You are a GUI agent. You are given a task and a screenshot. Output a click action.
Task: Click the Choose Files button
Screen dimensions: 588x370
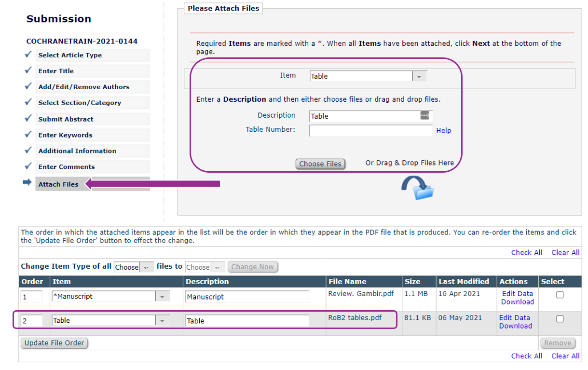tap(320, 164)
